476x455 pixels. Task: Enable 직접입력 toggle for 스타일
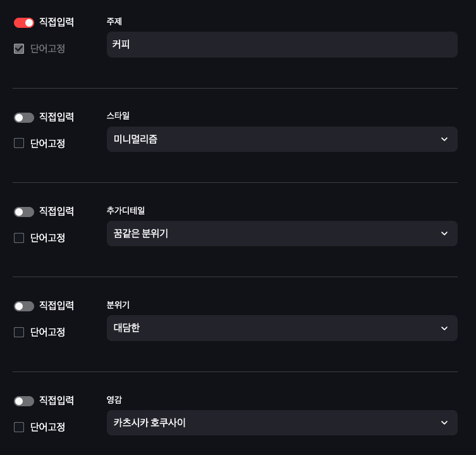point(24,118)
